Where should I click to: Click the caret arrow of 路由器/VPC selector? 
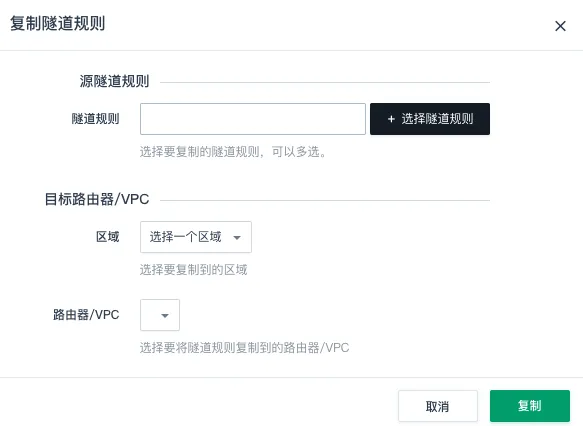point(165,316)
